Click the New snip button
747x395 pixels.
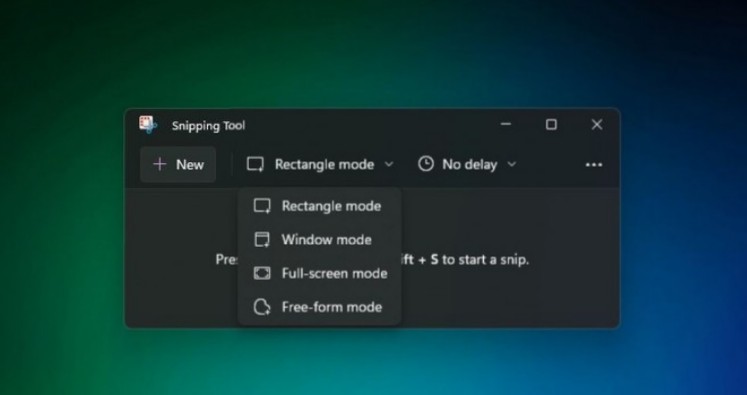pos(178,165)
